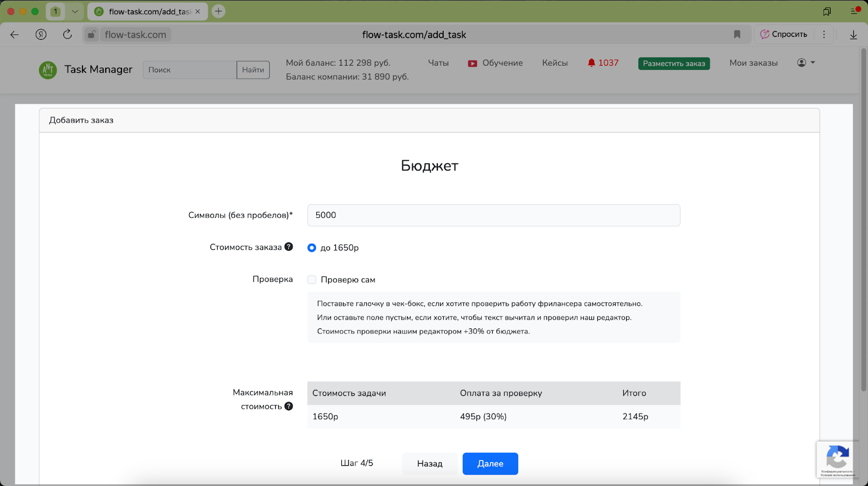Open the browser three-dot menu
Image resolution: width=868 pixels, height=486 pixels.
coord(824,34)
